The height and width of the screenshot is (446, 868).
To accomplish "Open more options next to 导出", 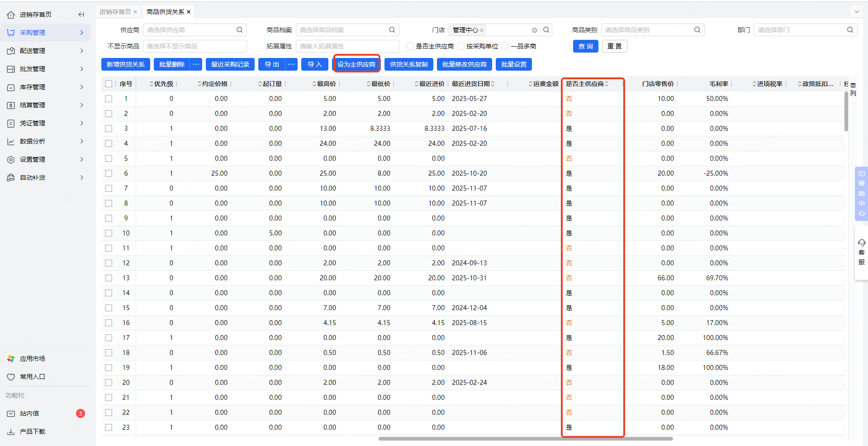I will click(291, 64).
